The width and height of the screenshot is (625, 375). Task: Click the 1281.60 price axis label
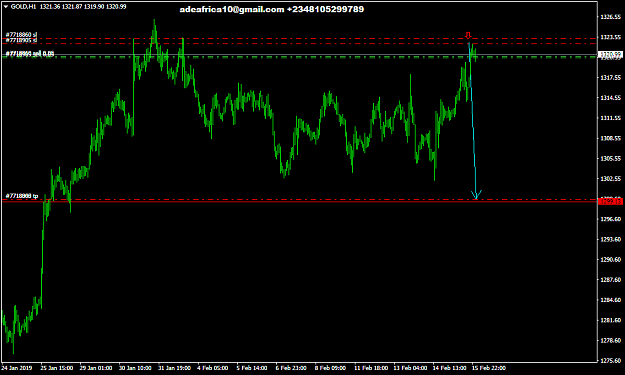611,320
